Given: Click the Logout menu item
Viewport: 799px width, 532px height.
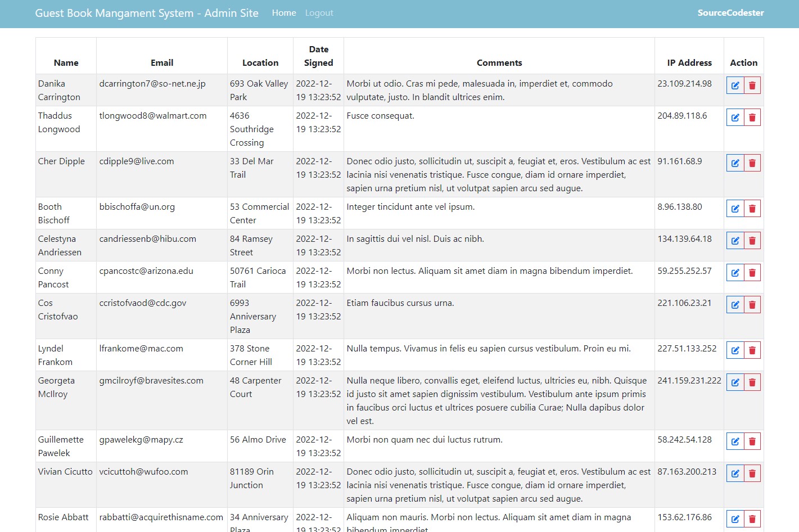Looking at the screenshot, I should [319, 12].
